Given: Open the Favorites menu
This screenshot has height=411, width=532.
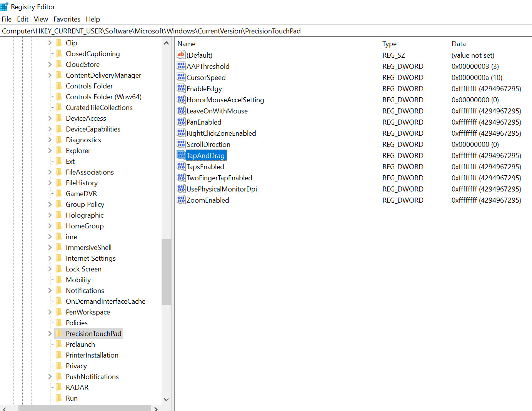Looking at the screenshot, I should pyautogui.click(x=67, y=19).
